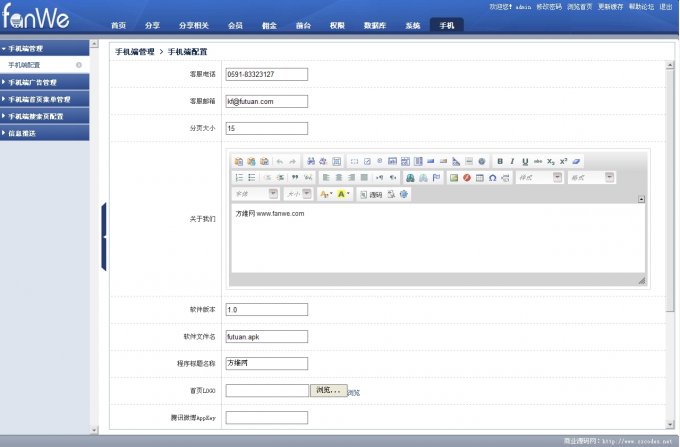Focus the 客服邮箱 email field
Viewport: 680px width, 447px height.
point(267,101)
